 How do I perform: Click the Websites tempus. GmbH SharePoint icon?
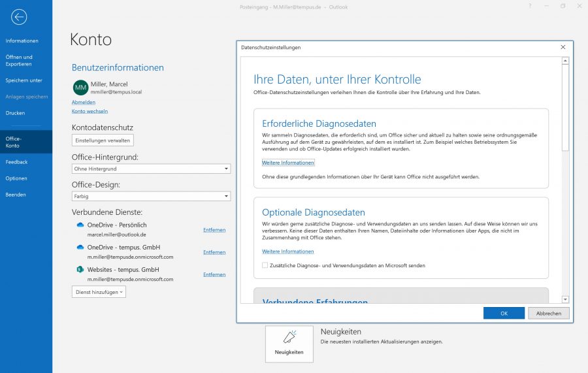[80, 270]
